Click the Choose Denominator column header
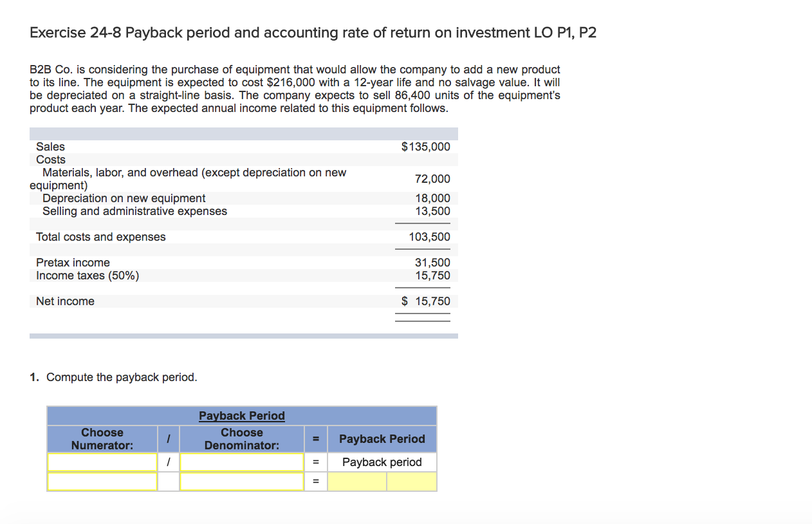Screen dimensions: 812x524 click(x=242, y=439)
